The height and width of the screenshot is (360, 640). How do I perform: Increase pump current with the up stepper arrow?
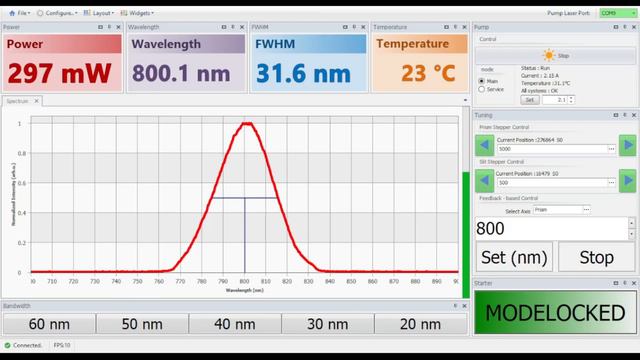571,98
